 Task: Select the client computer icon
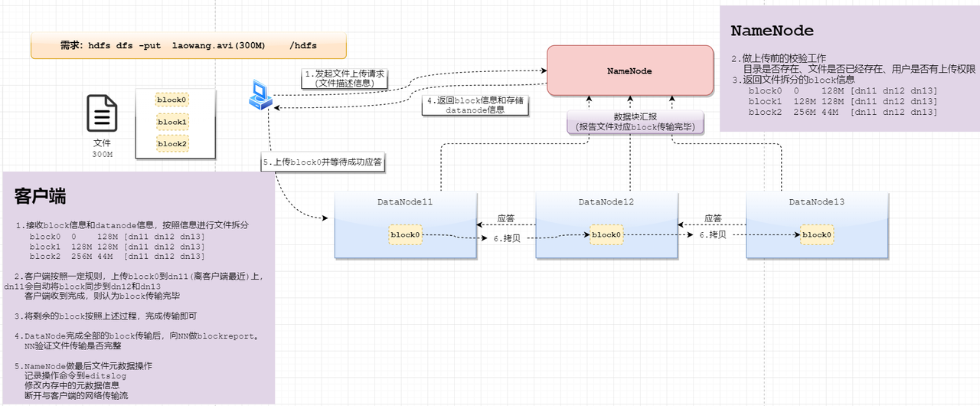pos(260,95)
